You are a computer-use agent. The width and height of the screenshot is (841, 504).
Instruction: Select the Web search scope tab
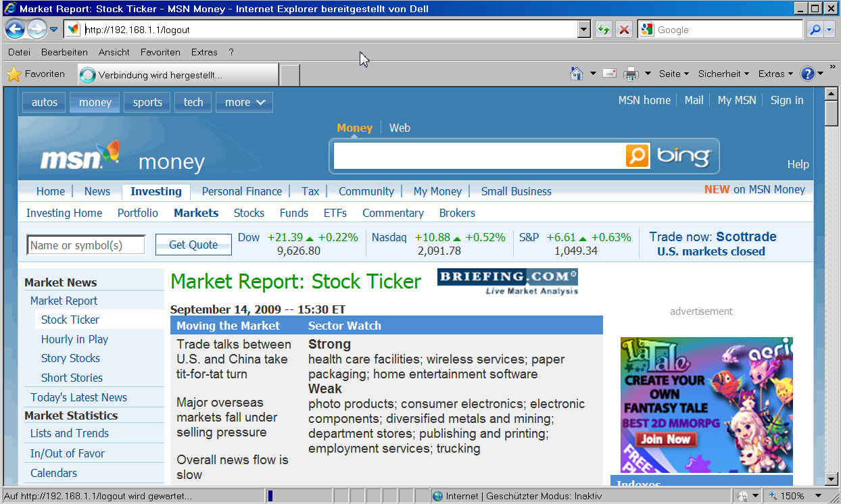(x=400, y=128)
